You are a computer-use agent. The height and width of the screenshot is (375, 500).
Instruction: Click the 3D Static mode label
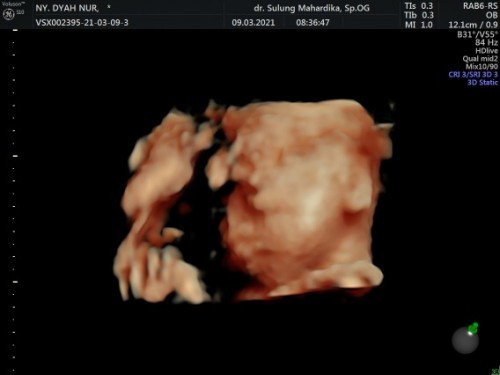click(x=482, y=82)
